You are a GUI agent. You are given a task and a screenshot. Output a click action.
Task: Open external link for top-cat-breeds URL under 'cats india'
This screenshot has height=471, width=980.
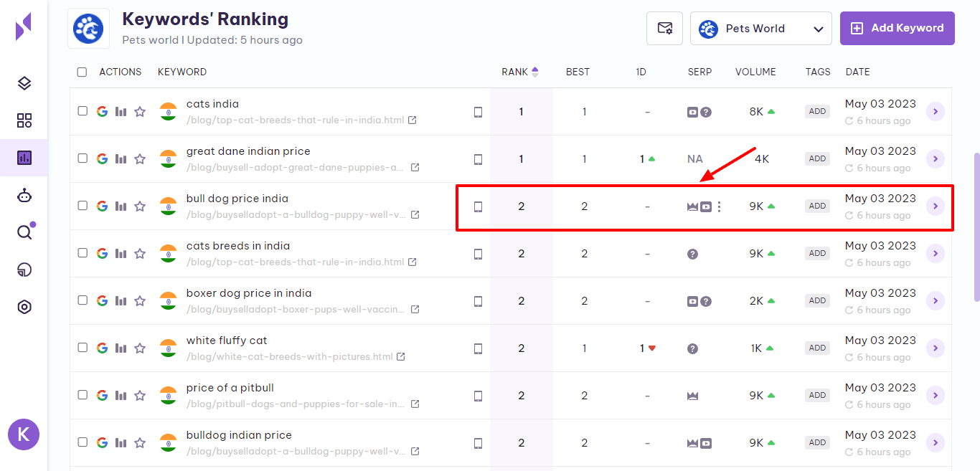(x=413, y=120)
